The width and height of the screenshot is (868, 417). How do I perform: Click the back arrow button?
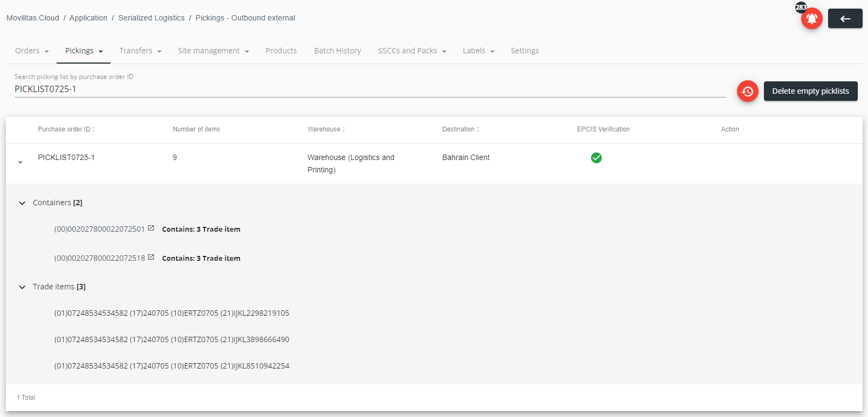(x=845, y=19)
